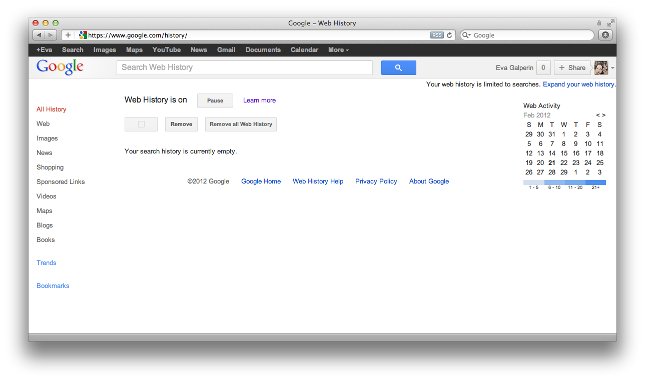The height and width of the screenshot is (381, 645).
Task: Reload the page with the refresh icon
Action: click(449, 35)
